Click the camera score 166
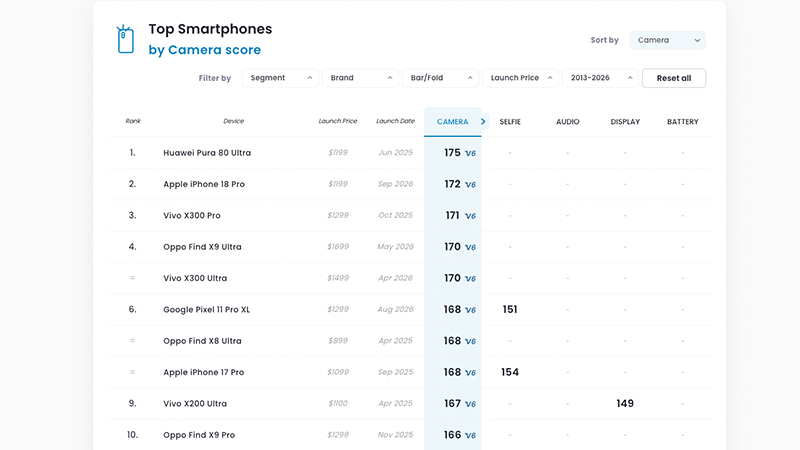This screenshot has height=450, width=800. [x=452, y=435]
